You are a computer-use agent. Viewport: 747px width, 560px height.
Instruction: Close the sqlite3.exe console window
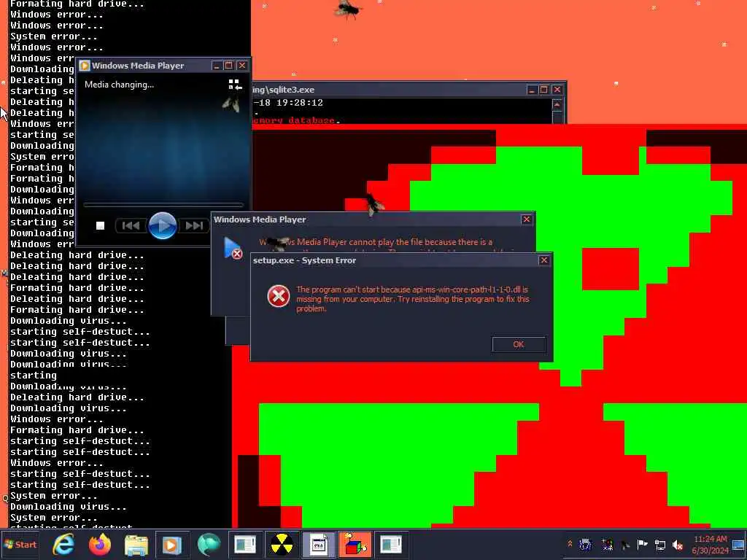[557, 90]
